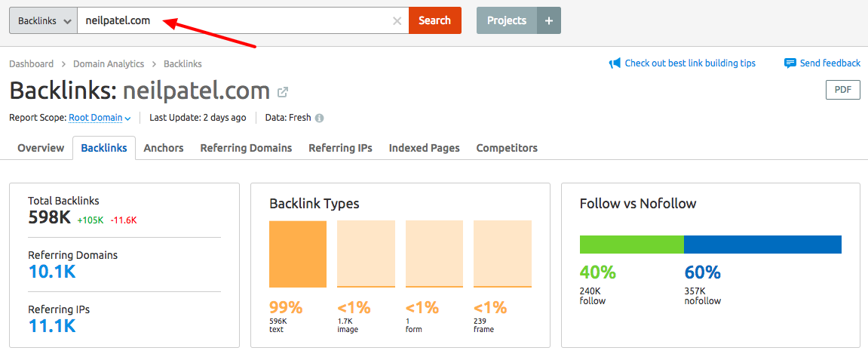Click the Backlinks breadcrumb item
This screenshot has width=868, height=360.
click(x=182, y=63)
